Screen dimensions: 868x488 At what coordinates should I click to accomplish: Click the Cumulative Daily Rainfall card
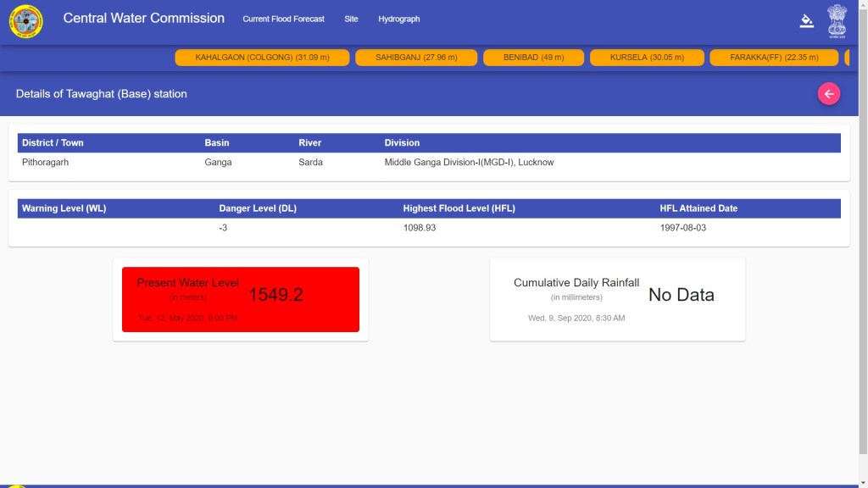tap(617, 299)
